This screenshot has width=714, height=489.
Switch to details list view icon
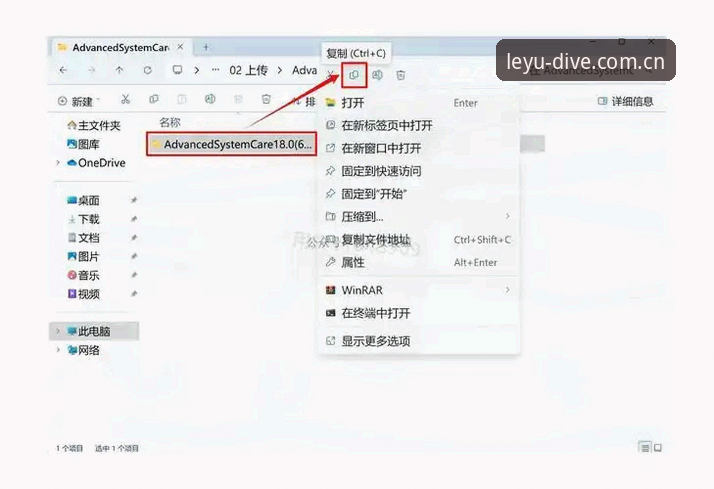pos(645,448)
